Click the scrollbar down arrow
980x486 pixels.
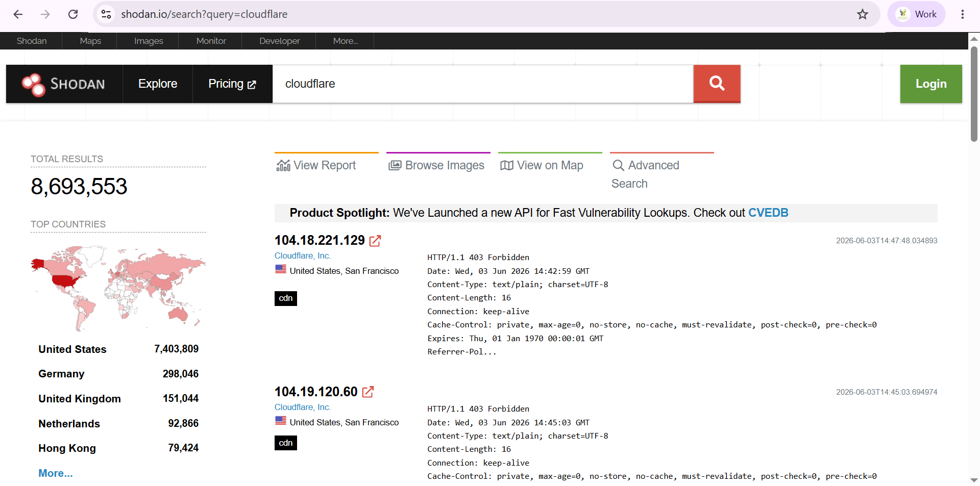974,480
